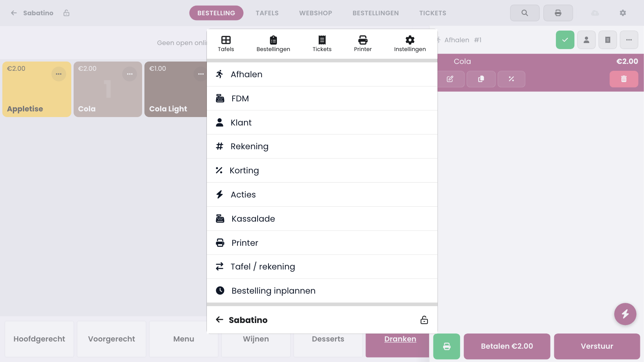The height and width of the screenshot is (362, 644).
Task: Click the green print receipt button
Action: (447, 346)
